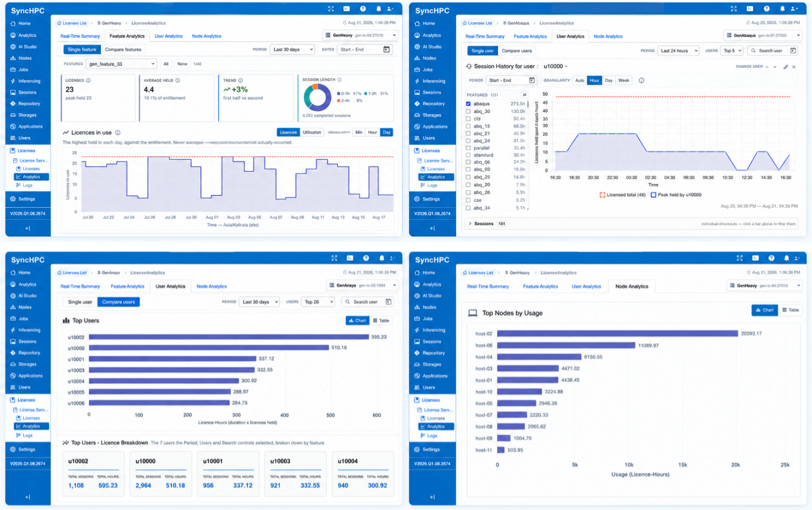The height and width of the screenshot is (510, 812).
Task: Click the host-02 usage bar
Action: (x=618, y=334)
